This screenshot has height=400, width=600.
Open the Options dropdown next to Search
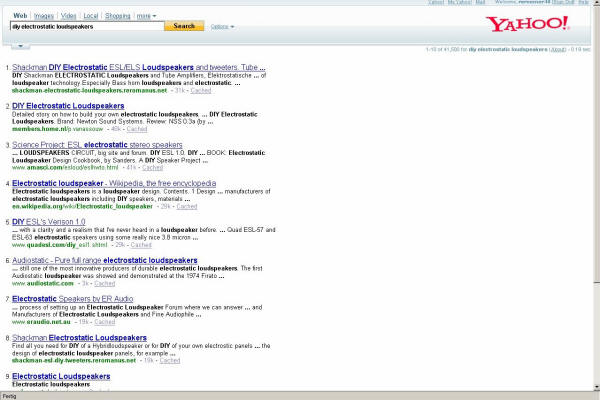222,27
